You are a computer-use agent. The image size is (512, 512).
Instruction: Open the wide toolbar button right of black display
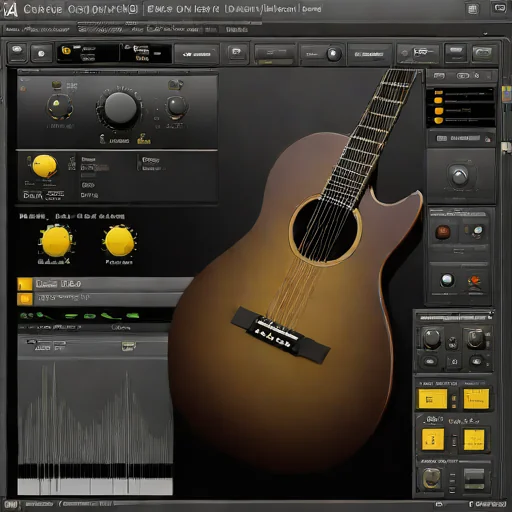[196, 54]
